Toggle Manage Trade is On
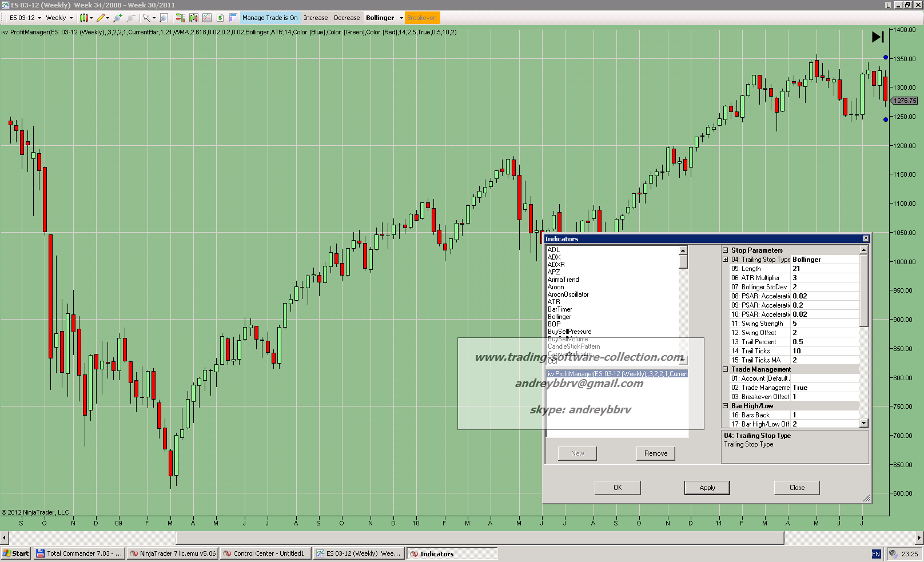 [270, 18]
